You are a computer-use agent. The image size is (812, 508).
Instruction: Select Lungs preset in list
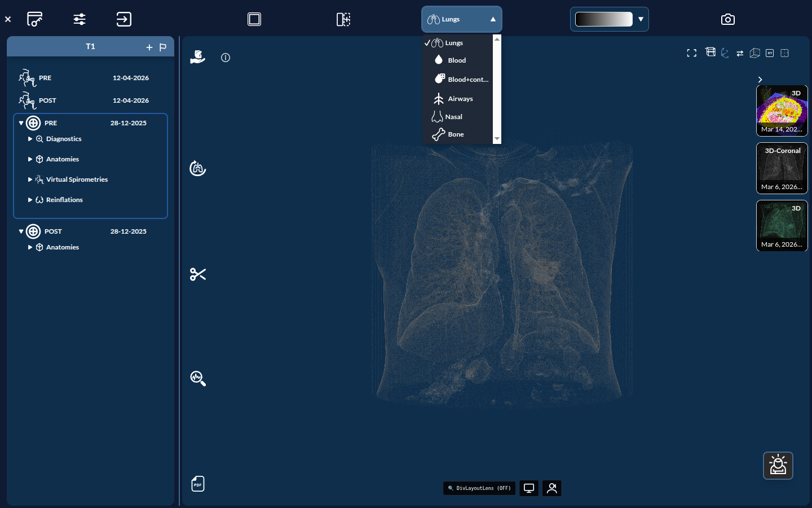click(458, 43)
